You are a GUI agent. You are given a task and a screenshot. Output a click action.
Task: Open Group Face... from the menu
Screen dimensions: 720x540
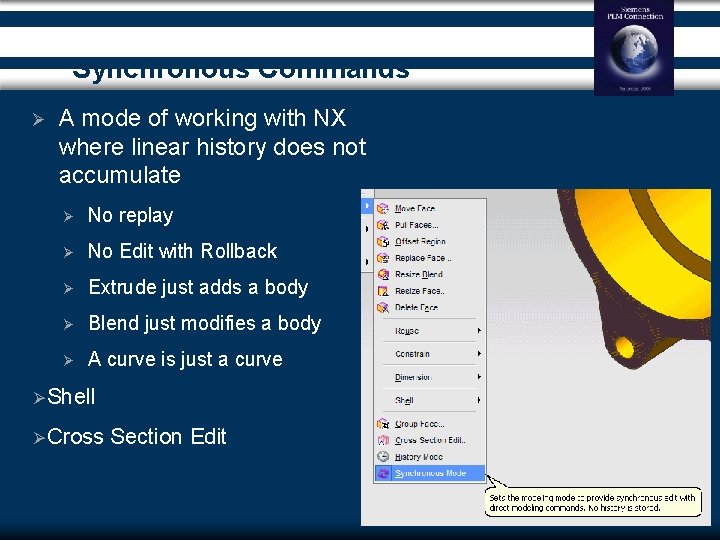point(430,424)
